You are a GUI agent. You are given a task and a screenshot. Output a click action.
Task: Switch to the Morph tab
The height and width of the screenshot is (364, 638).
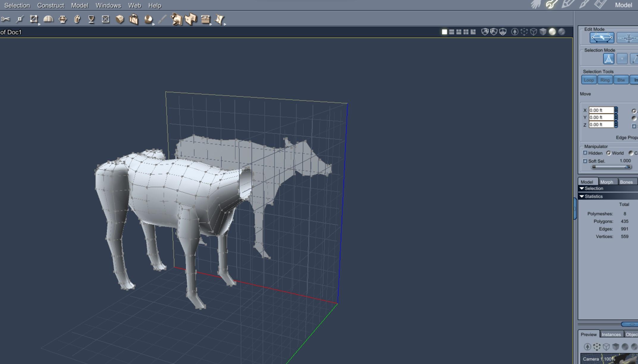[606, 182]
